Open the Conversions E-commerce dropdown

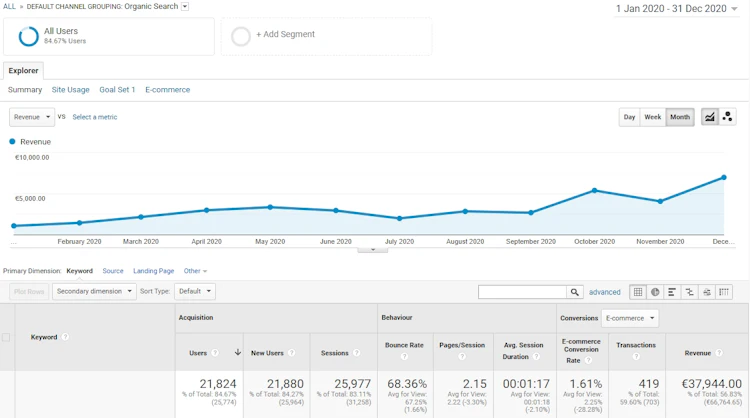coord(630,318)
